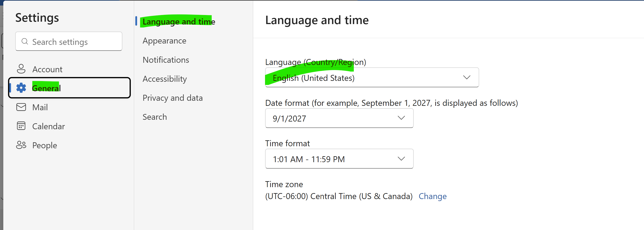Select the Search settings section
Viewport: 644px width, 230px height.
click(x=154, y=117)
